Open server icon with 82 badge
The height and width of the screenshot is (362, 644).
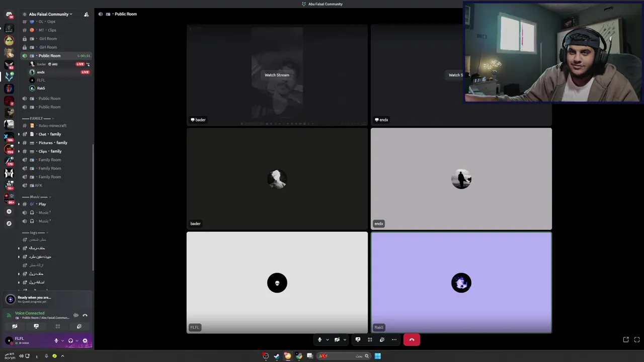(x=9, y=64)
